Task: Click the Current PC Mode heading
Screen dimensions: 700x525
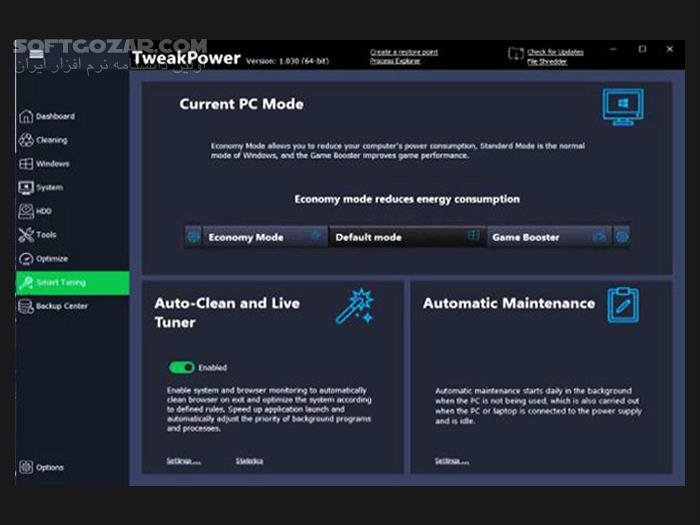Action: (242, 104)
